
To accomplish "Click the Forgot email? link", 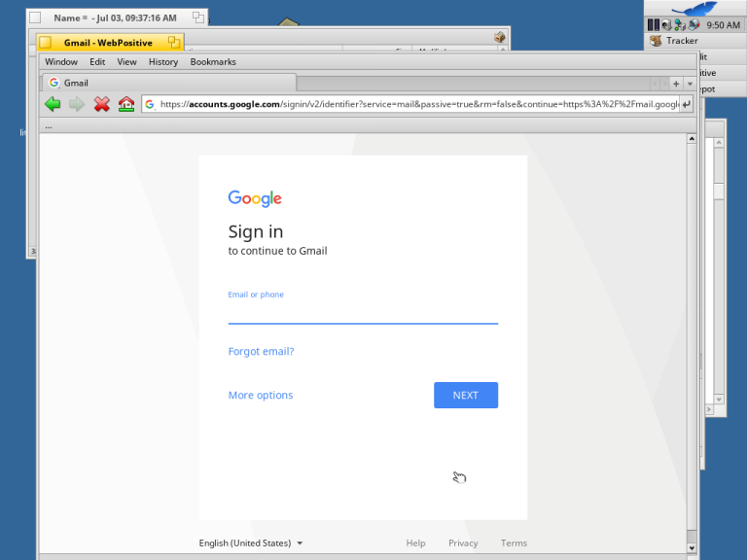I will (x=261, y=351).
